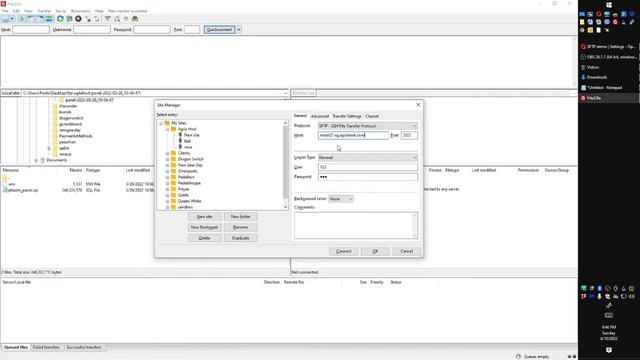Image resolution: width=640 pixels, height=360 pixels.
Task: Switch to Transfer Settings tab
Action: click(x=347, y=116)
